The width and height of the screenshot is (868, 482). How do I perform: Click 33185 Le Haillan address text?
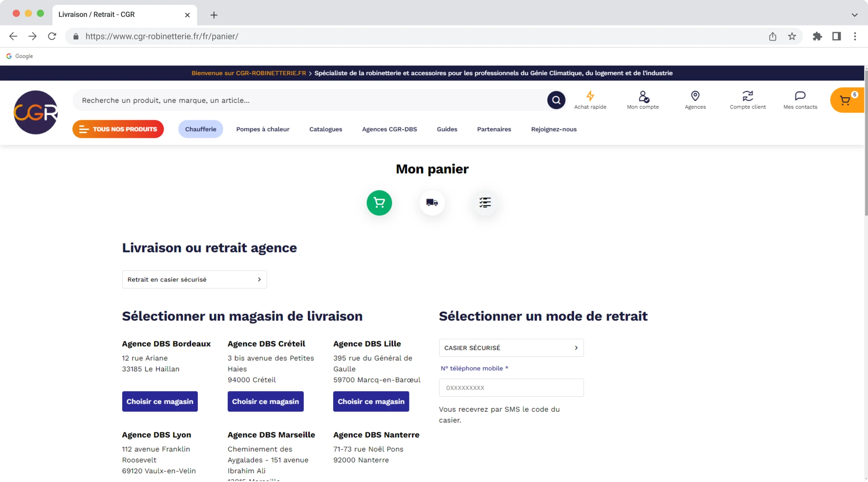(151, 369)
